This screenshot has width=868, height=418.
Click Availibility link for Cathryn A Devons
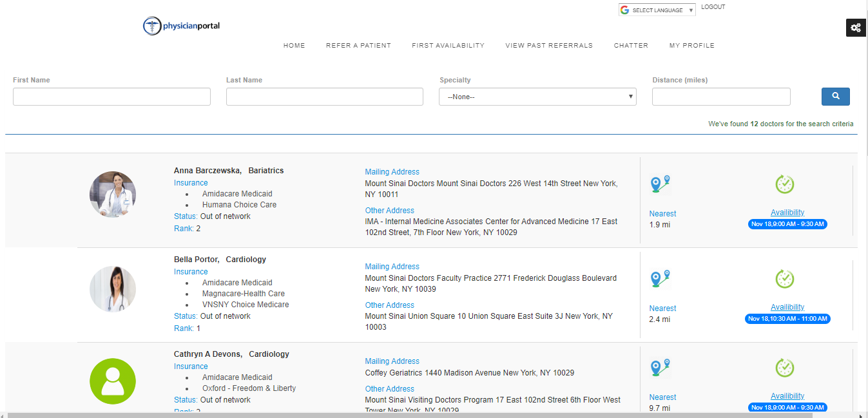click(787, 396)
